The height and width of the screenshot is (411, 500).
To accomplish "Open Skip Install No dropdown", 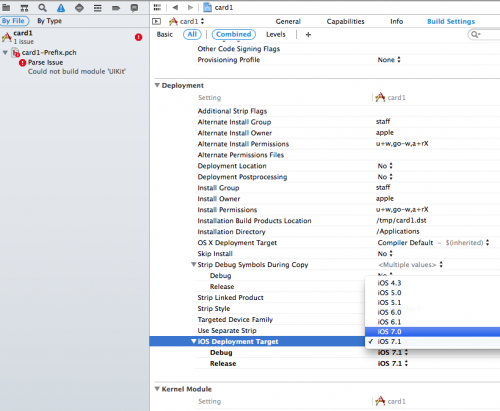I will click(x=385, y=254).
